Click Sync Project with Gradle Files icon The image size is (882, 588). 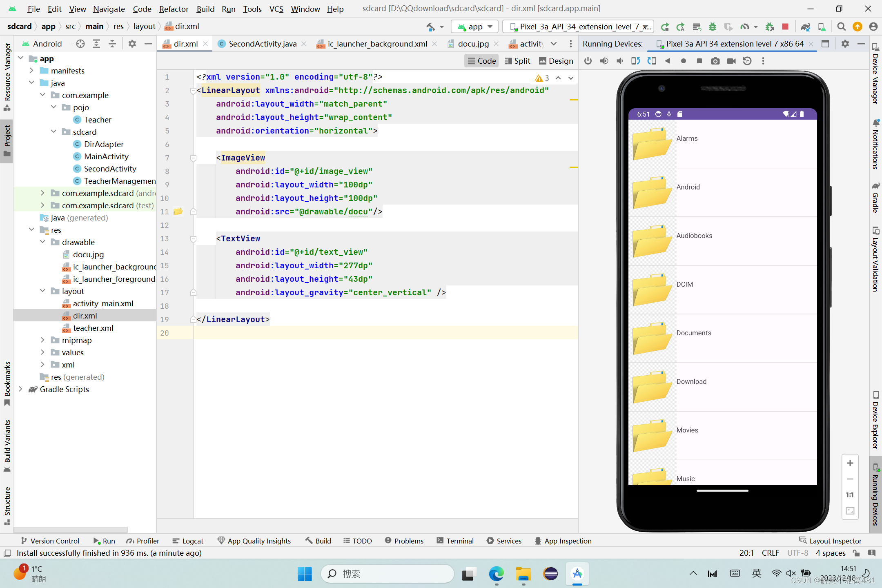(805, 27)
